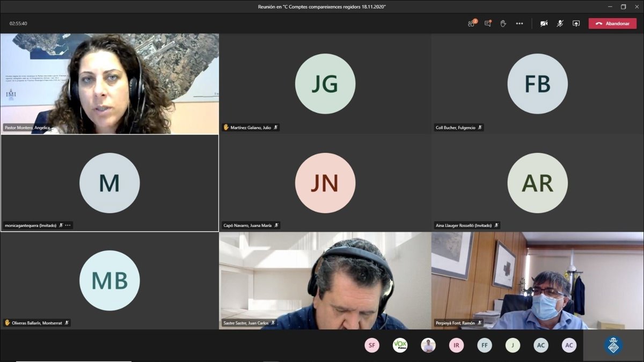Screen dimensions: 644x362
Task: Open the More actions ellipsis menu
Action: pyautogui.click(x=519, y=24)
